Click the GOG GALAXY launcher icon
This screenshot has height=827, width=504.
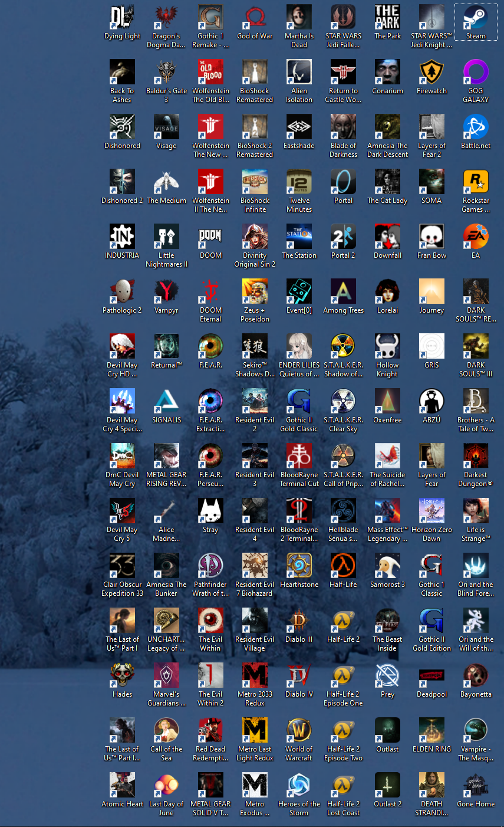click(476, 72)
